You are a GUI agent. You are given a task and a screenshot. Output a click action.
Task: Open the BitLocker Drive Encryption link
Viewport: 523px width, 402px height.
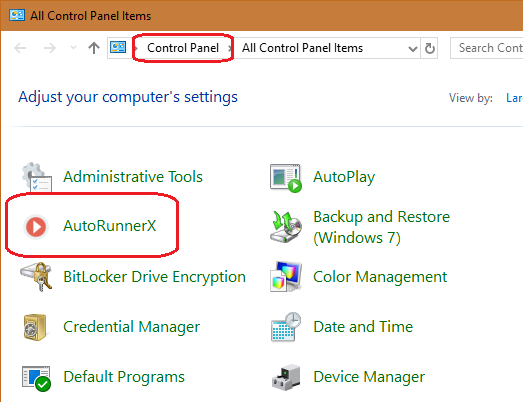pyautogui.click(x=154, y=277)
